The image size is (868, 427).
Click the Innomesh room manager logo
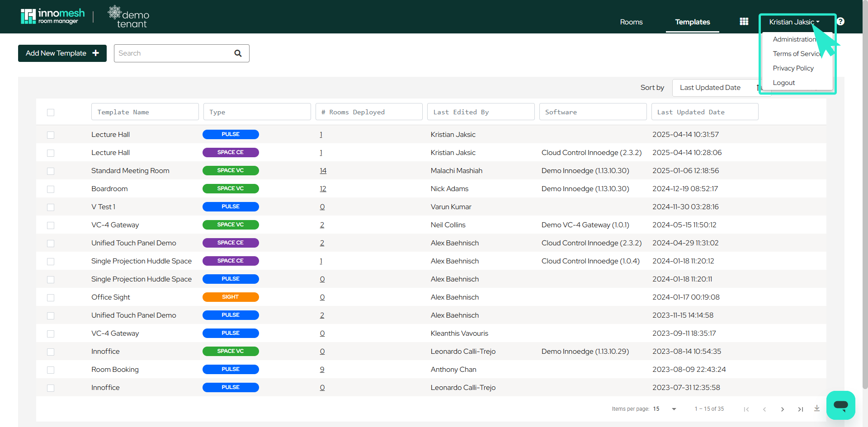click(52, 16)
